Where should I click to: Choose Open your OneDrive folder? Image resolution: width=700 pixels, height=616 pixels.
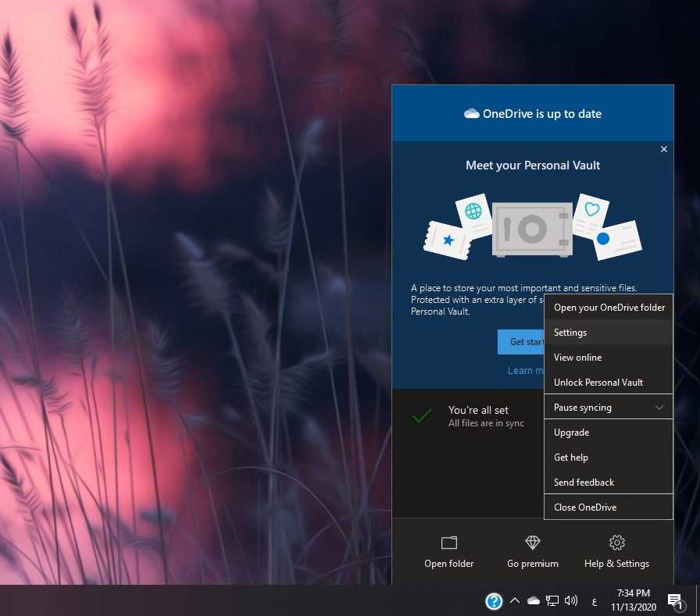pyautogui.click(x=608, y=308)
